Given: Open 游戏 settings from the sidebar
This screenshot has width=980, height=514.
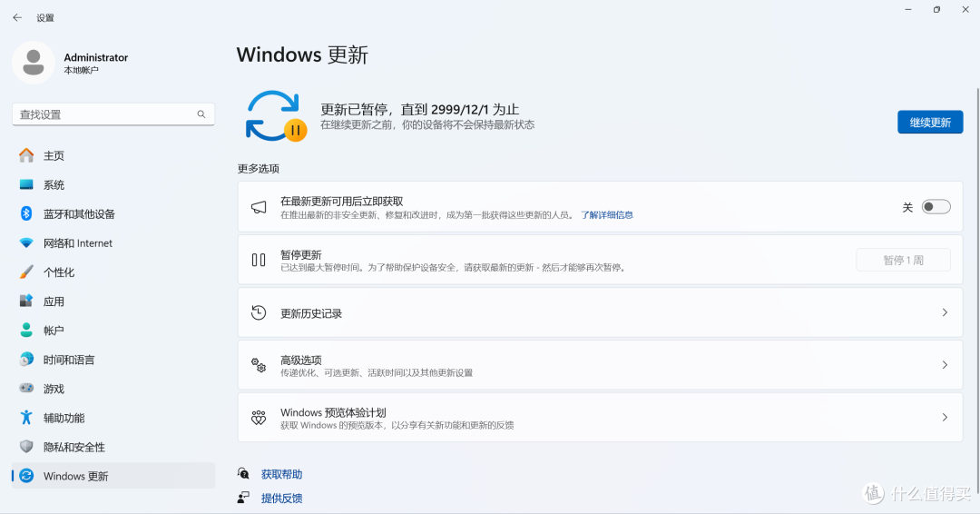Looking at the screenshot, I should coord(113,389).
